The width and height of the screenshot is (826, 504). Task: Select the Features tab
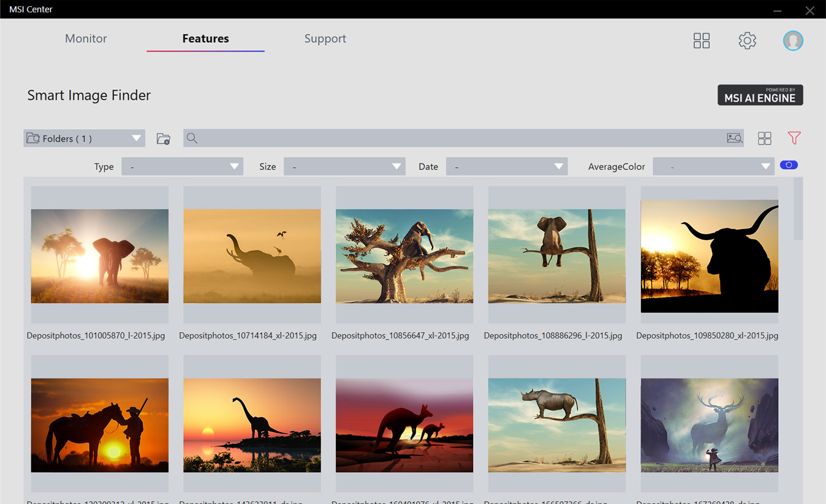pos(205,39)
